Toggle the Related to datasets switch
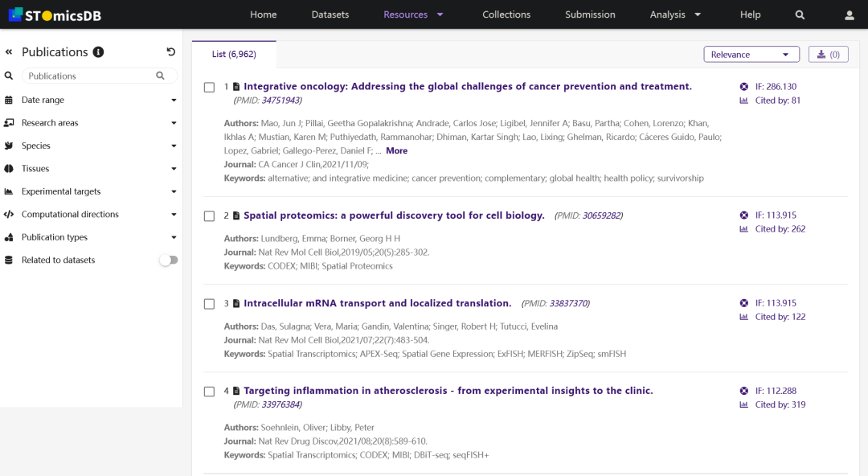The width and height of the screenshot is (868, 476). [x=169, y=260]
